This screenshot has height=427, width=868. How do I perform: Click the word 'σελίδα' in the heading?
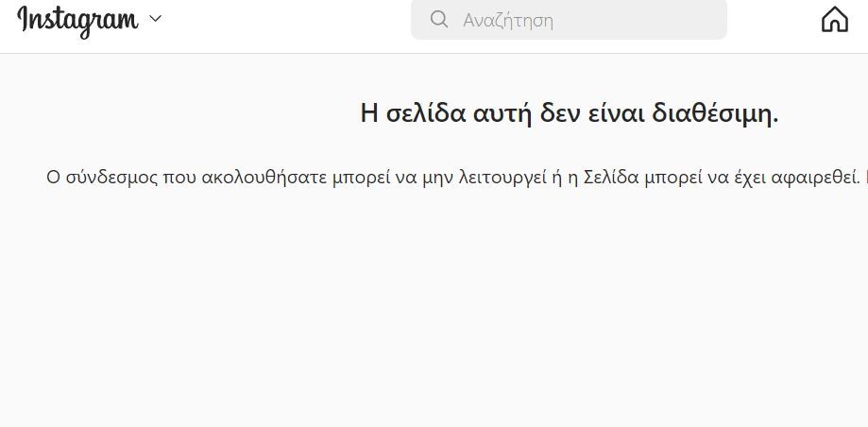tap(425, 114)
